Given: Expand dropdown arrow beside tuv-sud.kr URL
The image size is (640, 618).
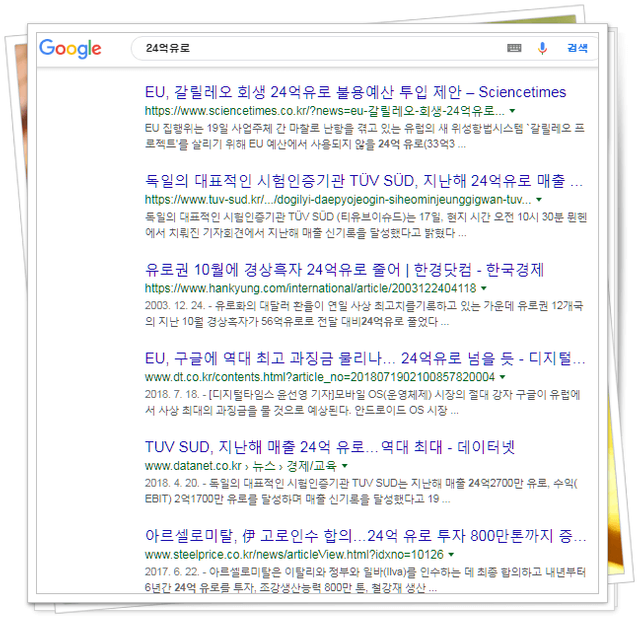Looking at the screenshot, I should (x=539, y=200).
